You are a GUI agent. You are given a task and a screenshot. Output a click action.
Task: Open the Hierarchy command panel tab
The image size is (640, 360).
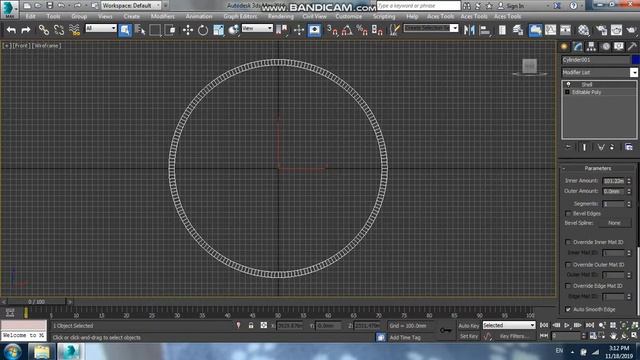(591, 47)
